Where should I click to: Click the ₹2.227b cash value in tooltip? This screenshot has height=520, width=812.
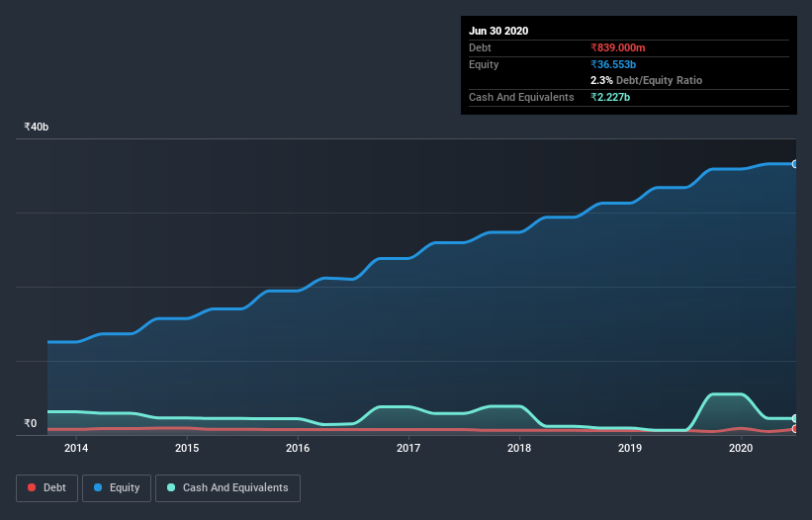pyautogui.click(x=610, y=97)
